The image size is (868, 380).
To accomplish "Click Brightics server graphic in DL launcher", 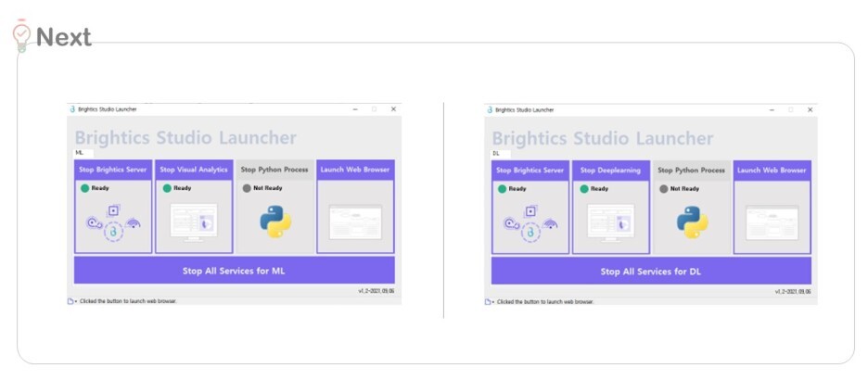I will 530,224.
